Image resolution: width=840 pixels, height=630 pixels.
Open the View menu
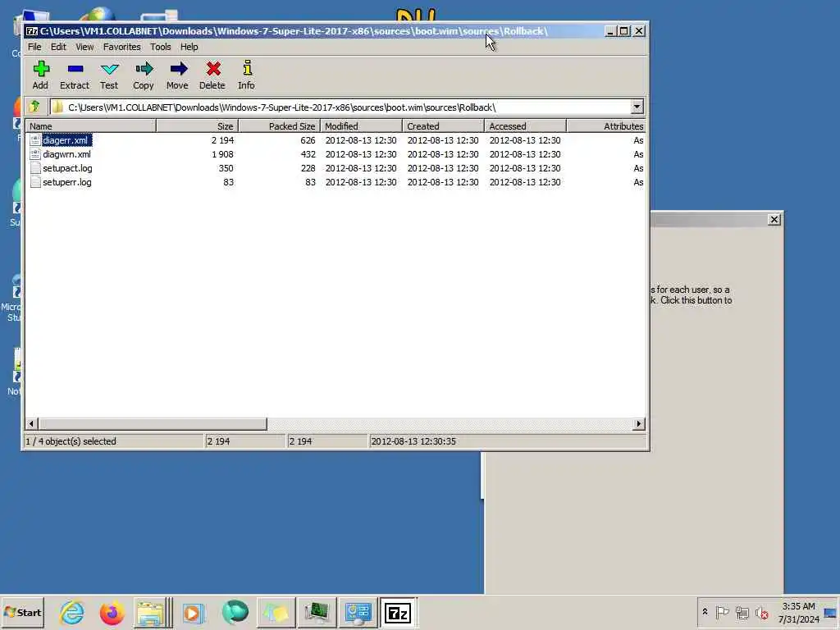tap(84, 47)
